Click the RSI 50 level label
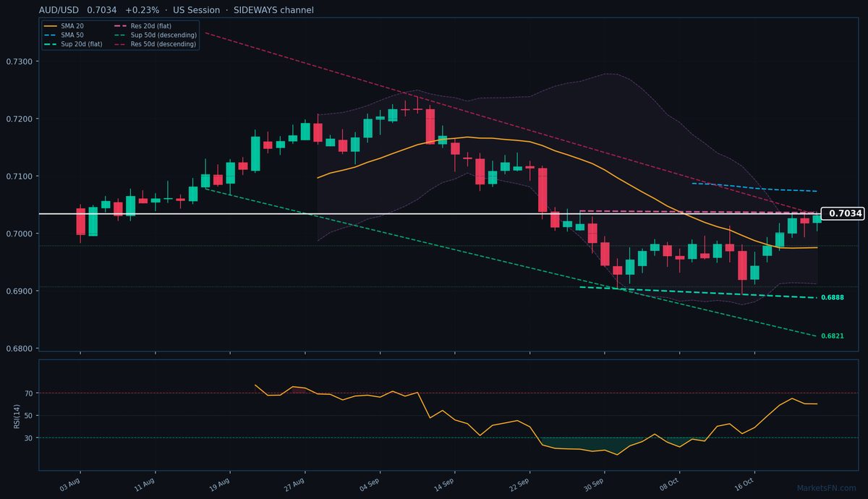Image resolution: width=868 pixels, height=499 pixels. (29, 416)
